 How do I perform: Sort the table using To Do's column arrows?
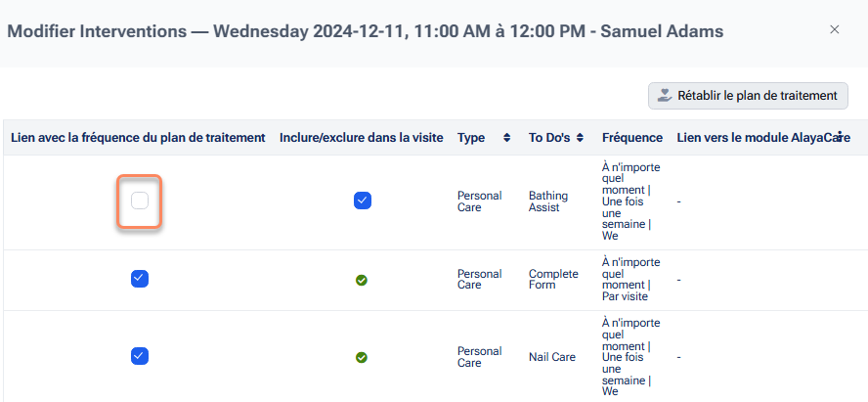coord(580,138)
